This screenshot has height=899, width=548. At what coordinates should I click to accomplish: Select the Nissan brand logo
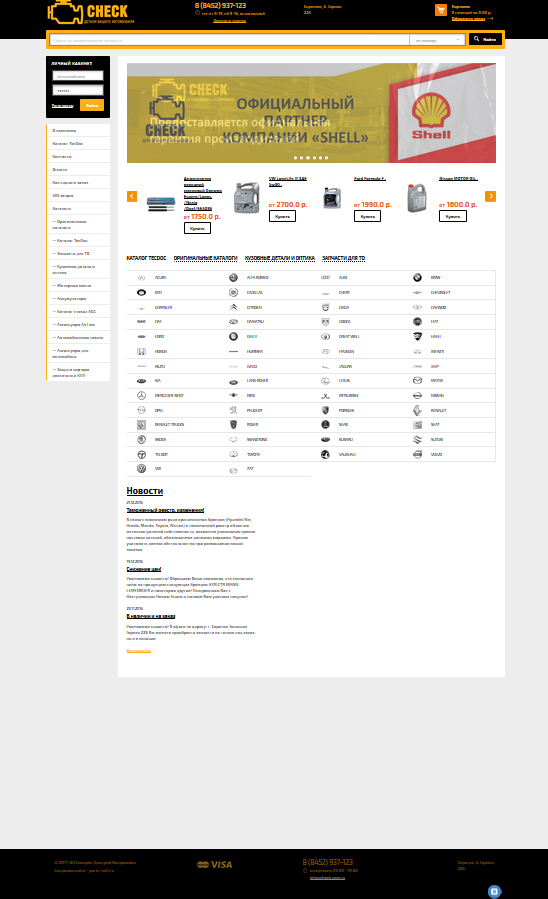[x=417, y=396]
